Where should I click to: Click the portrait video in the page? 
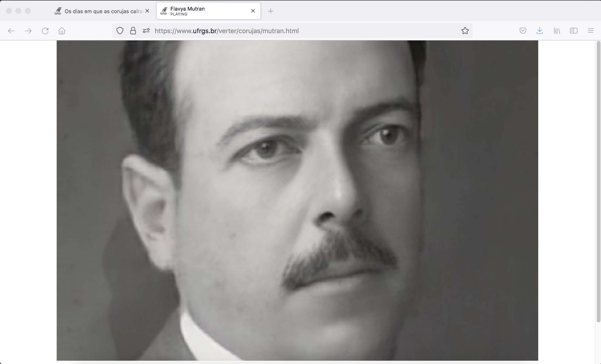coord(297,201)
